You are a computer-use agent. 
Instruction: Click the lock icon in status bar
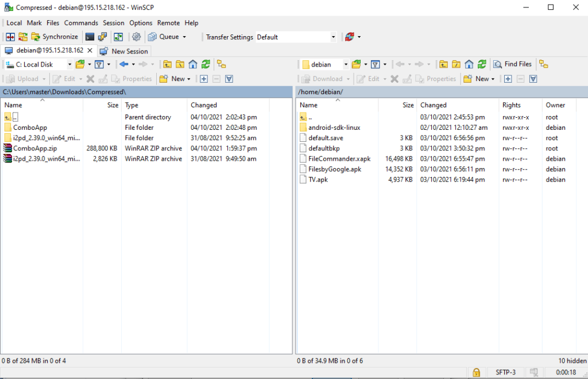coord(476,372)
